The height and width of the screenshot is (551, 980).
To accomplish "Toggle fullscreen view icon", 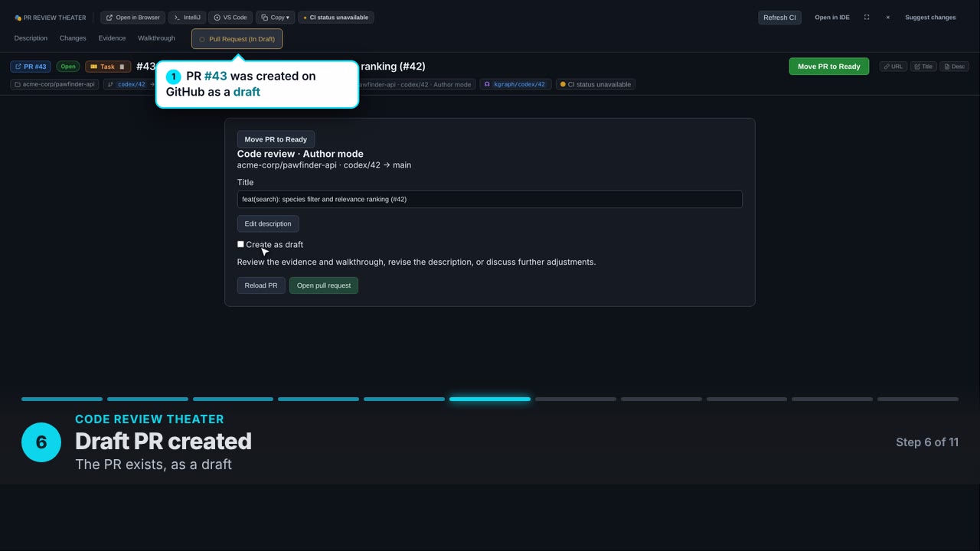I will (x=867, y=17).
